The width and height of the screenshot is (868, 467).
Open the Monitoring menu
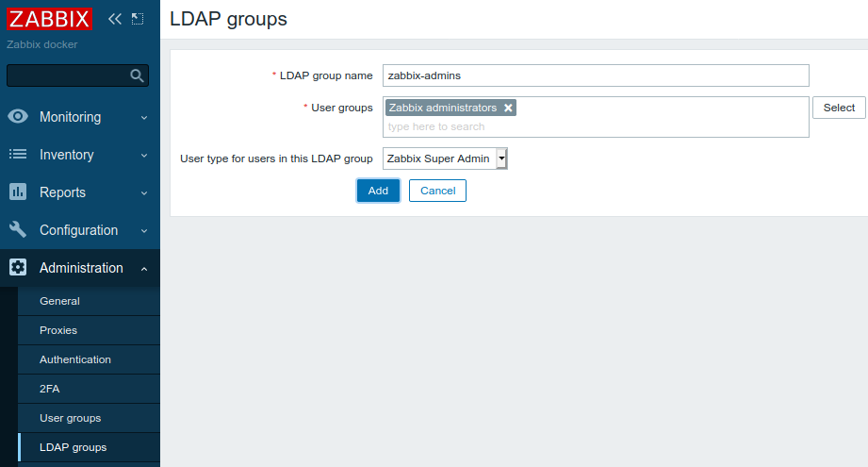pyautogui.click(x=80, y=117)
